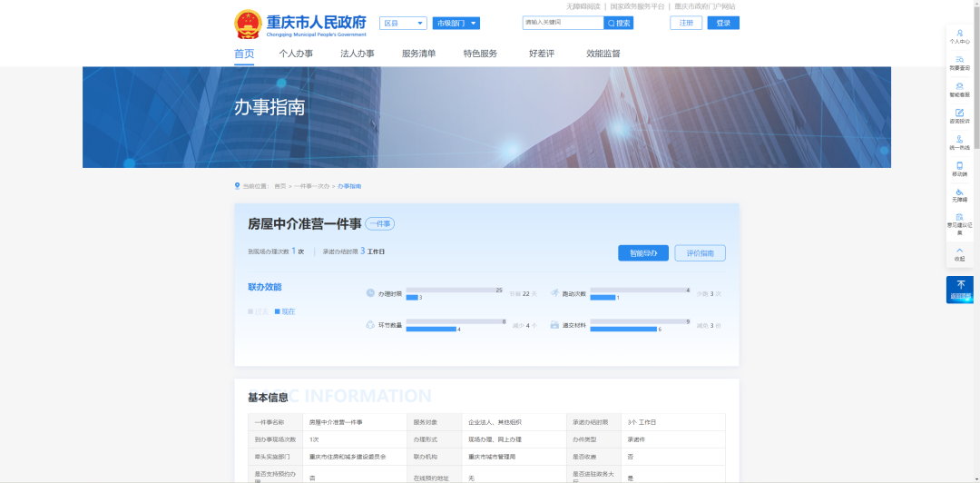Click 返回顶部 back-to-top button
Viewport: 980px width, 483px height.
pyautogui.click(x=959, y=290)
